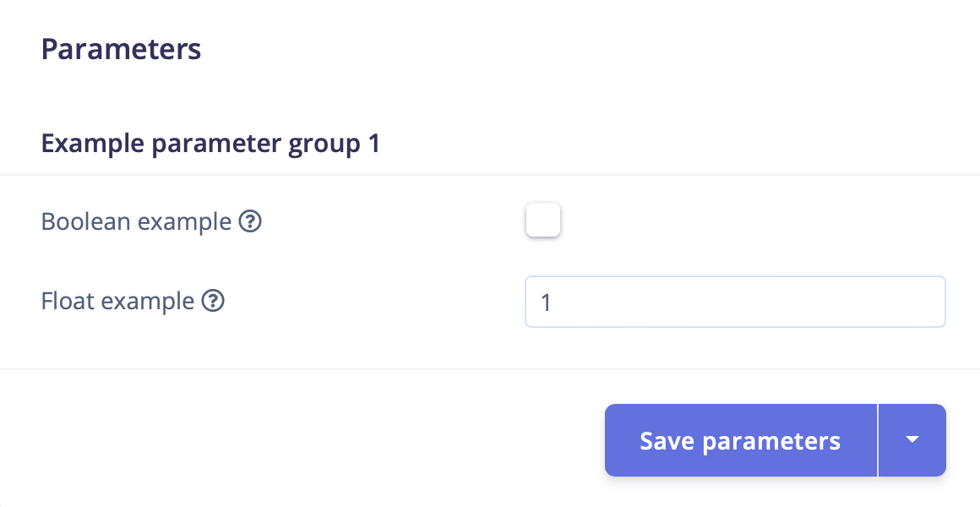
Task: Tick the checkbox in the Boolean example row
Action: (542, 221)
